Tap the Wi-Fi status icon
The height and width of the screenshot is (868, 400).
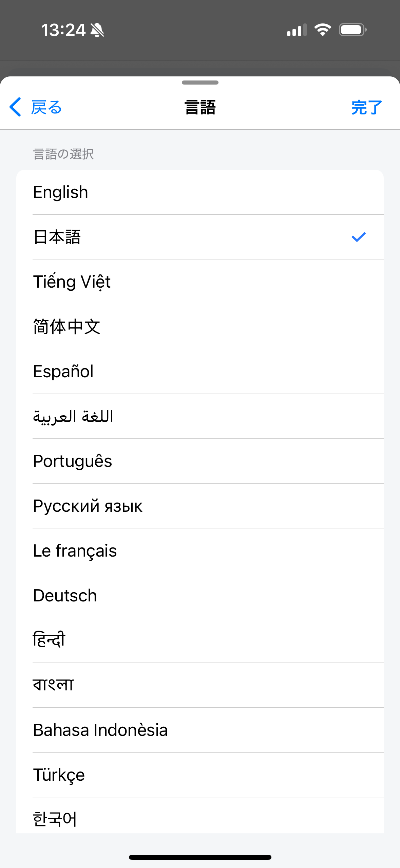click(323, 30)
